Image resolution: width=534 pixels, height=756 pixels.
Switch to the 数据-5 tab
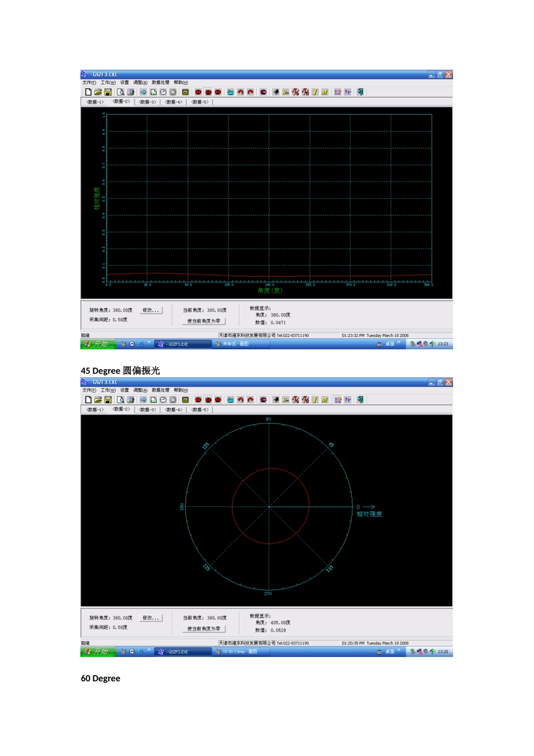(199, 101)
